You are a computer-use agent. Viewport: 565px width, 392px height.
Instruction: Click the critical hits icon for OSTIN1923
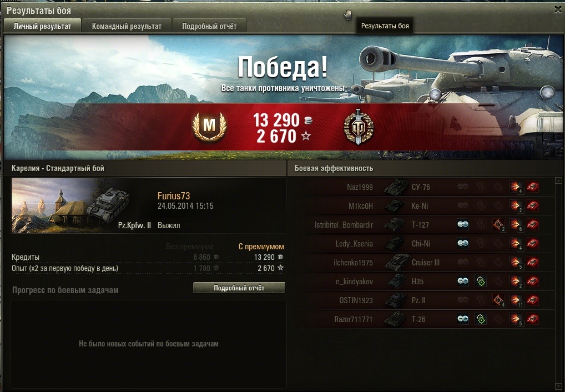pyautogui.click(x=498, y=300)
